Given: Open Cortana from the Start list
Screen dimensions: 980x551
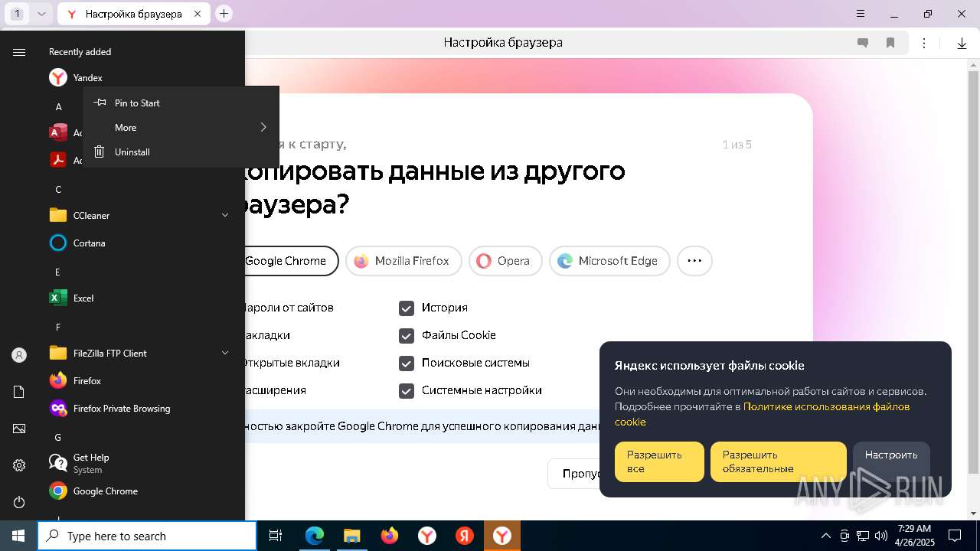Looking at the screenshot, I should coord(138,243).
